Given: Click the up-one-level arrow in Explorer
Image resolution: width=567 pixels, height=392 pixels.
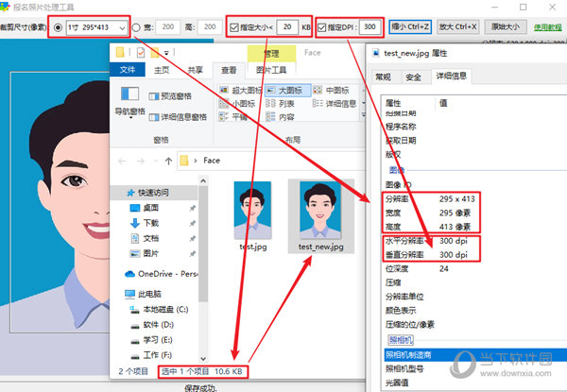Looking at the screenshot, I should tap(168, 162).
